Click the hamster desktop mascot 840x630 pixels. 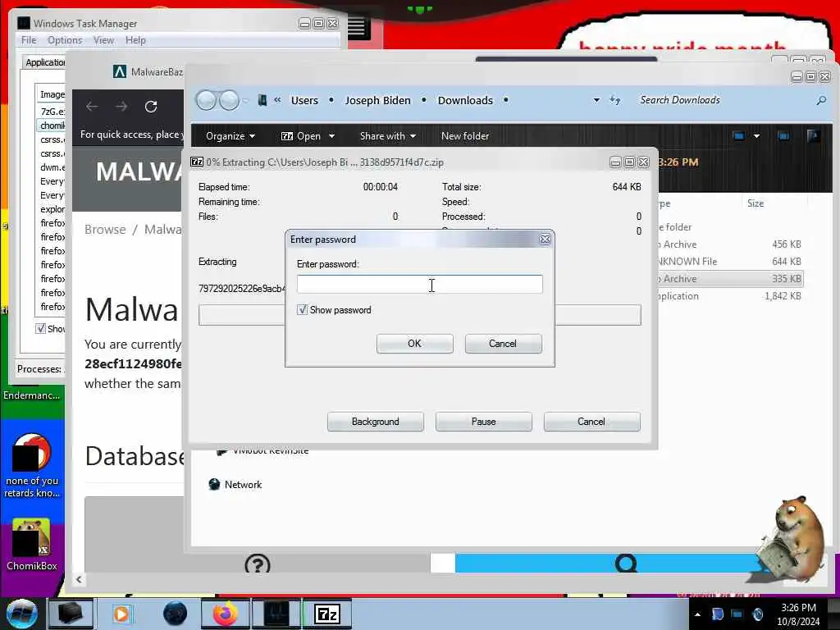792,540
